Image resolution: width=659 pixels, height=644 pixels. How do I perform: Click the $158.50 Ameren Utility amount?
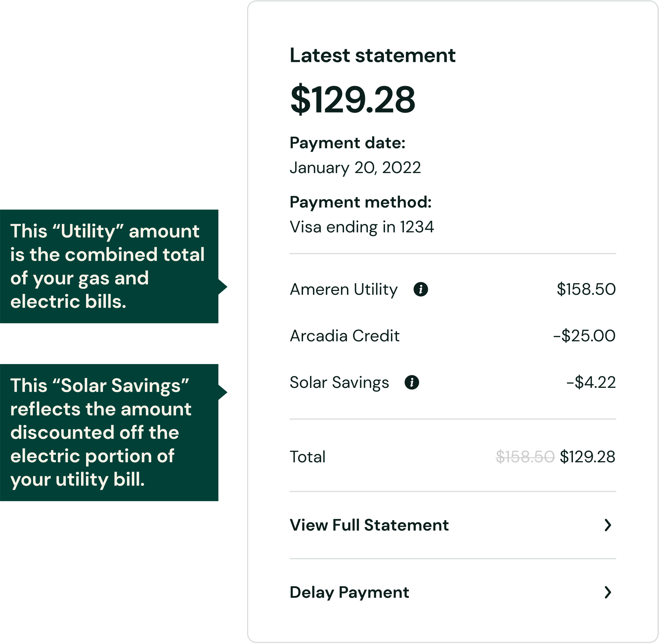[586, 290]
